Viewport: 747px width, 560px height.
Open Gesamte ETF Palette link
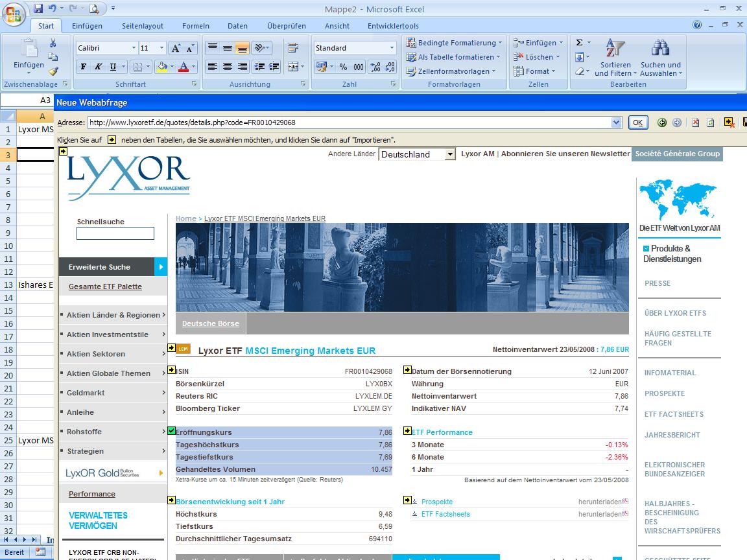click(x=105, y=286)
